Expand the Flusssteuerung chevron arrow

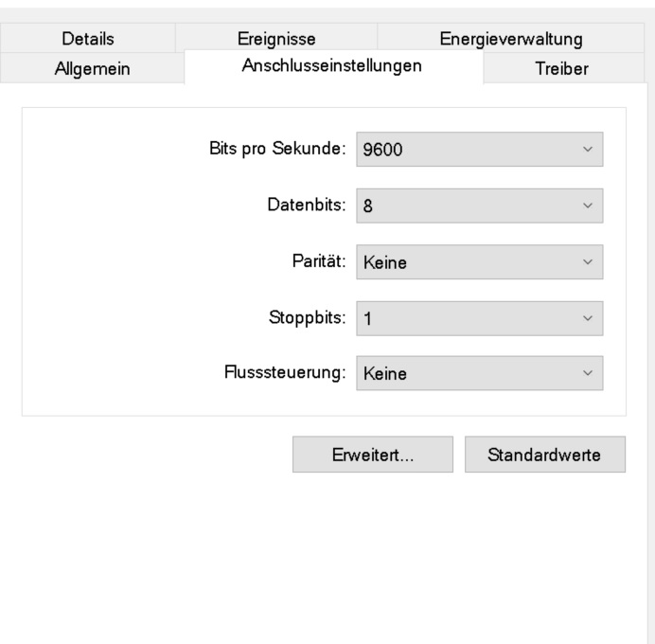point(588,373)
